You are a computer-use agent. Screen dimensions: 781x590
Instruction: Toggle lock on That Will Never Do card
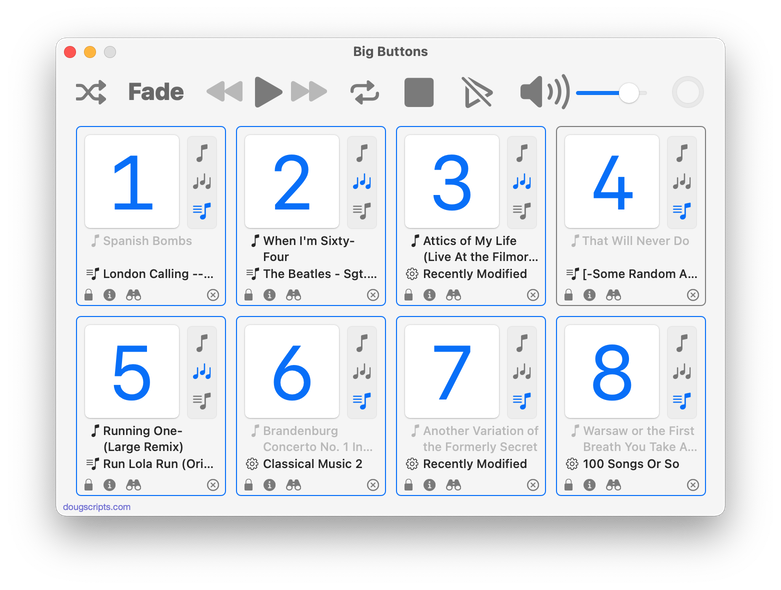[x=568, y=295]
